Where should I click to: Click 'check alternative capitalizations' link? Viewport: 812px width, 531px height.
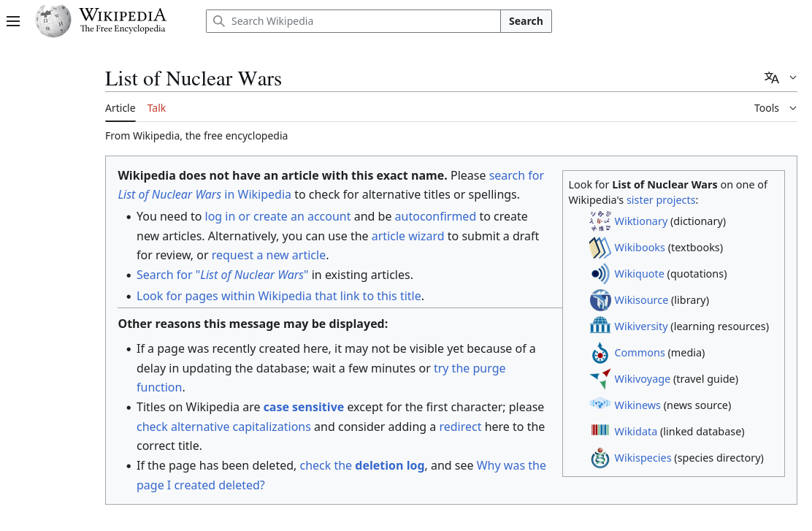[223, 427]
